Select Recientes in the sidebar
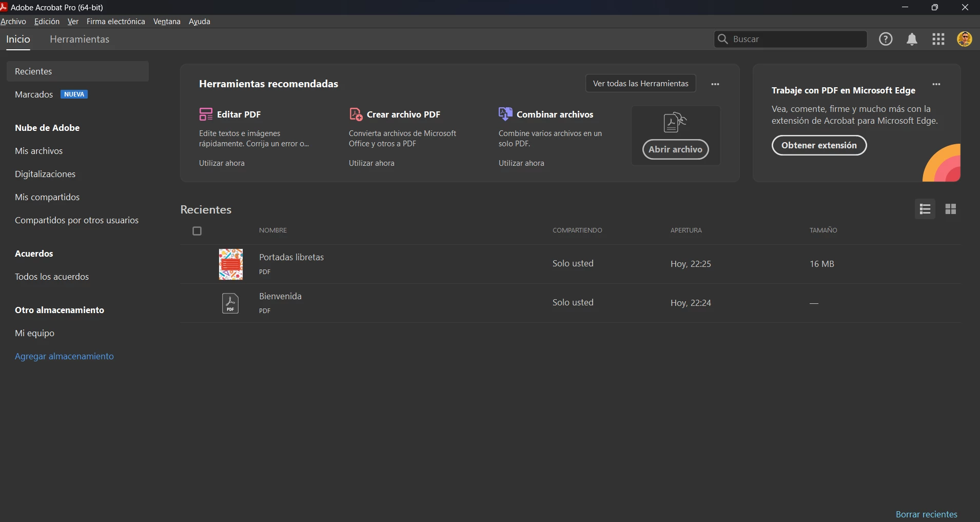The image size is (980, 522). (77, 71)
